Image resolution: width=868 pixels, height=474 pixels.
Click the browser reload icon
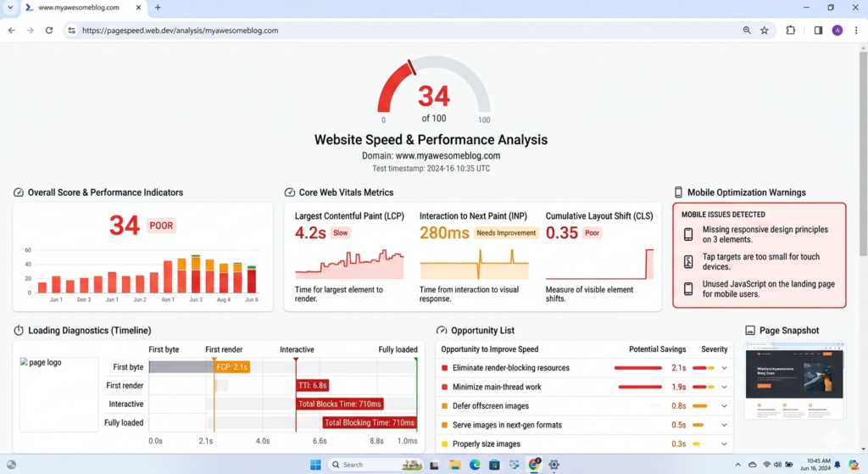pos(48,31)
